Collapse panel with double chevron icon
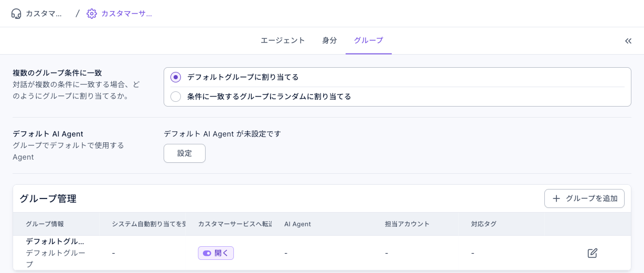Viewport: 644px width, 273px height. (x=628, y=41)
